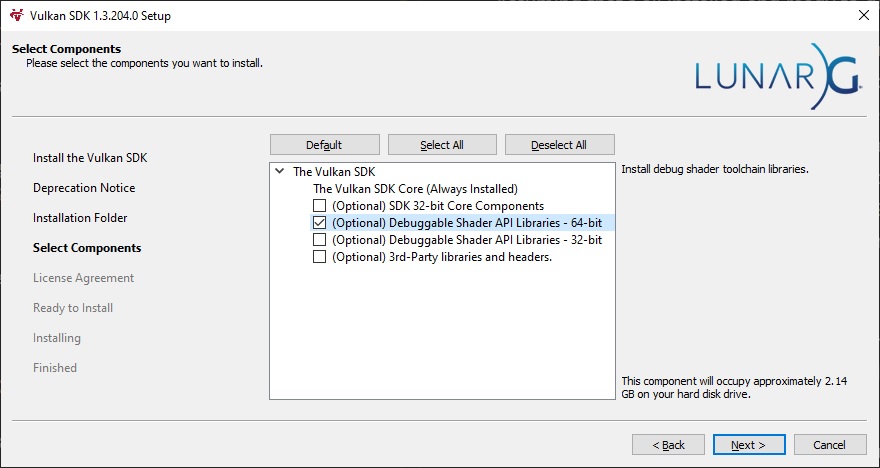Cancel the Vulkan SDK setup

pyautogui.click(x=830, y=445)
